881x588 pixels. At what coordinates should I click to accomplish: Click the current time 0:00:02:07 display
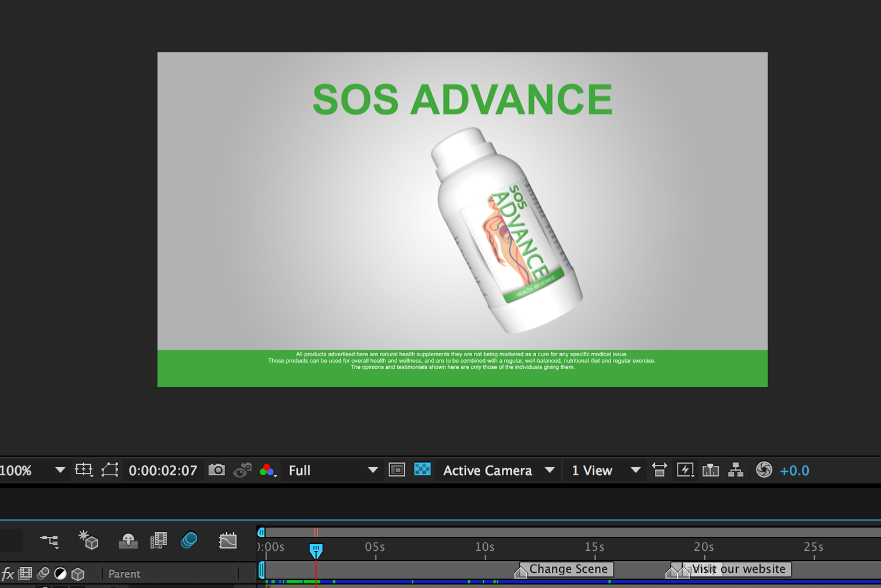[x=163, y=471]
